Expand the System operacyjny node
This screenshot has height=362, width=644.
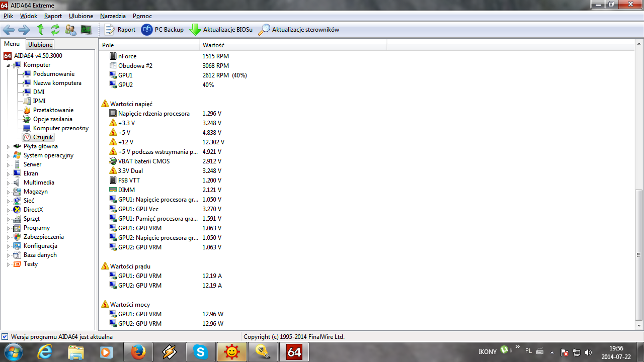(8, 156)
